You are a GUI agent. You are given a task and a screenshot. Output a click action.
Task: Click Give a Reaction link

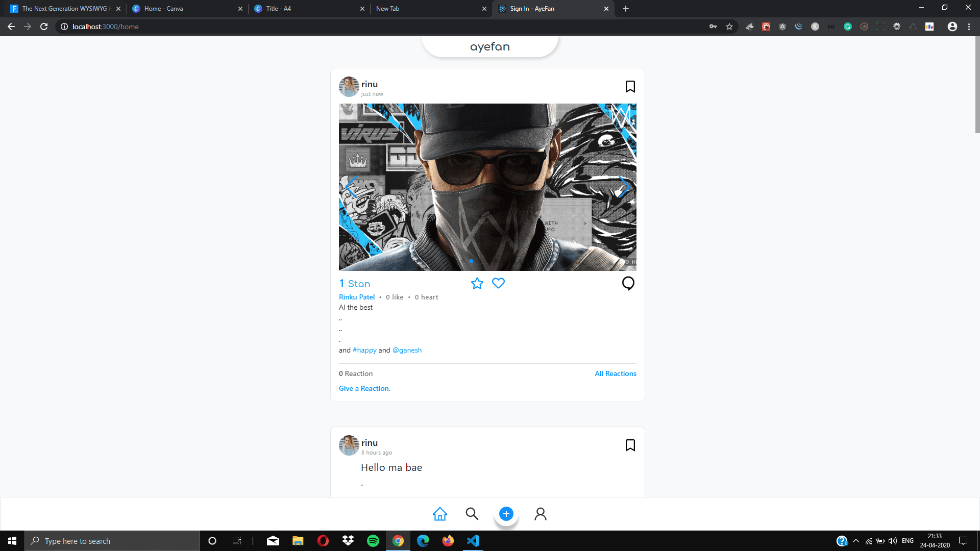tap(364, 388)
